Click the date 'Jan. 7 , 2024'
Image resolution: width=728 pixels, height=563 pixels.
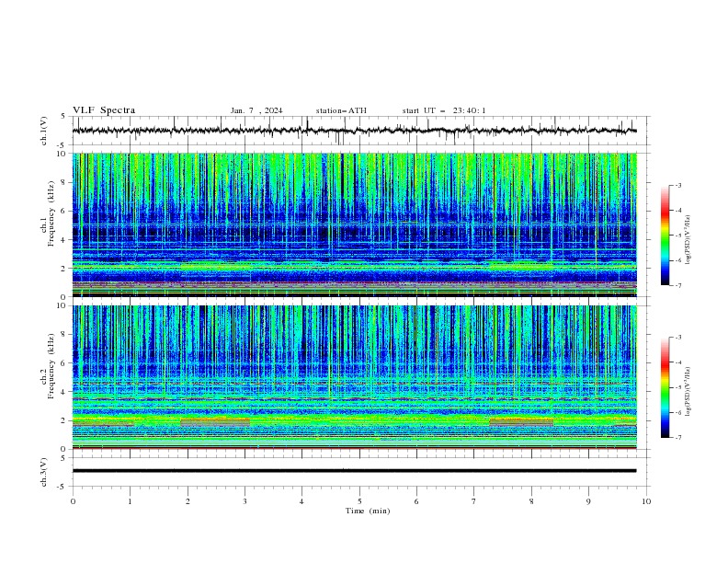256,110
